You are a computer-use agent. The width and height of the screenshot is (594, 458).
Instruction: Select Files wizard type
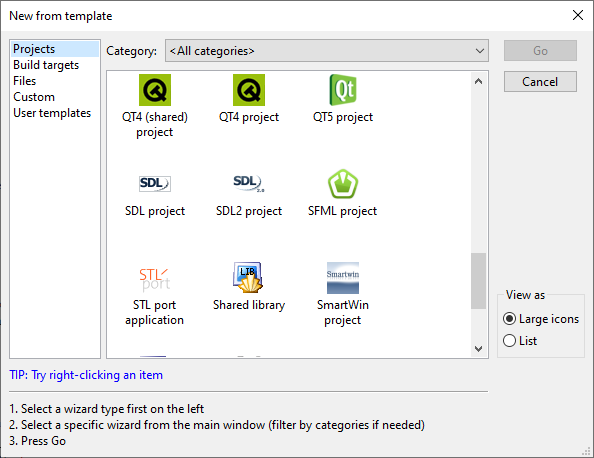coord(55,81)
